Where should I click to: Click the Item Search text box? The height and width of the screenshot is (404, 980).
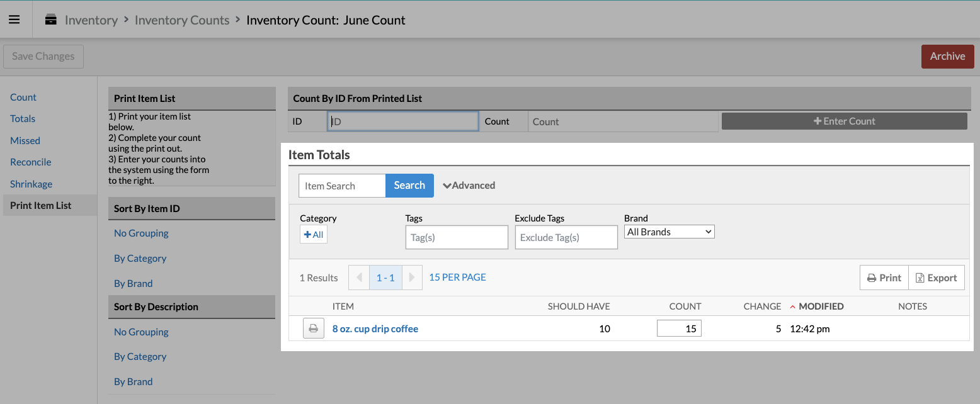(342, 186)
